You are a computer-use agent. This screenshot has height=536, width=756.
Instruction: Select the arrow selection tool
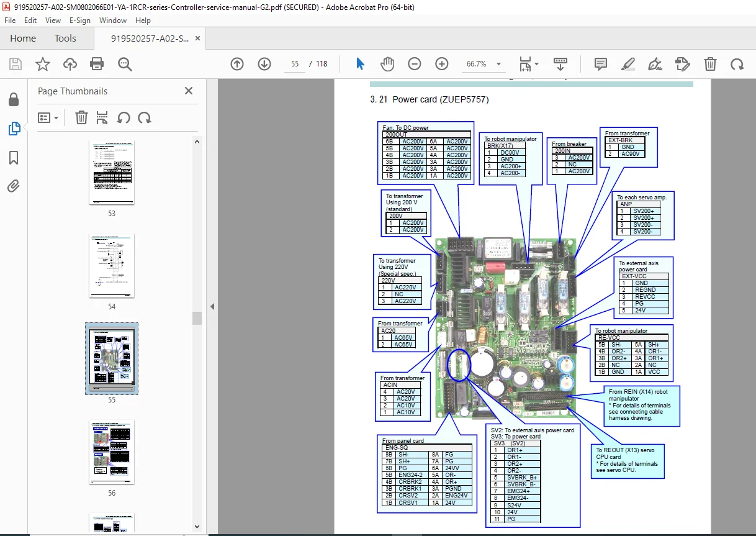360,64
